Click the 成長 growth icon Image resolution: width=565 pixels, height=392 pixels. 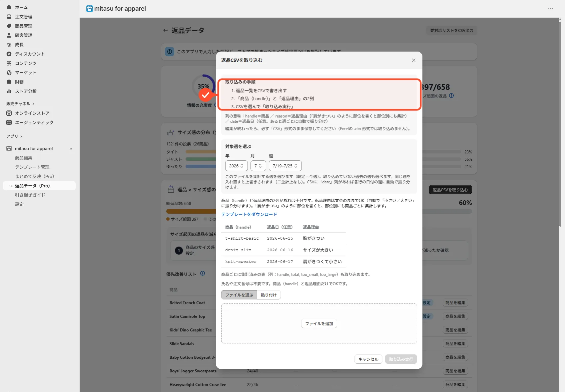coord(9,45)
